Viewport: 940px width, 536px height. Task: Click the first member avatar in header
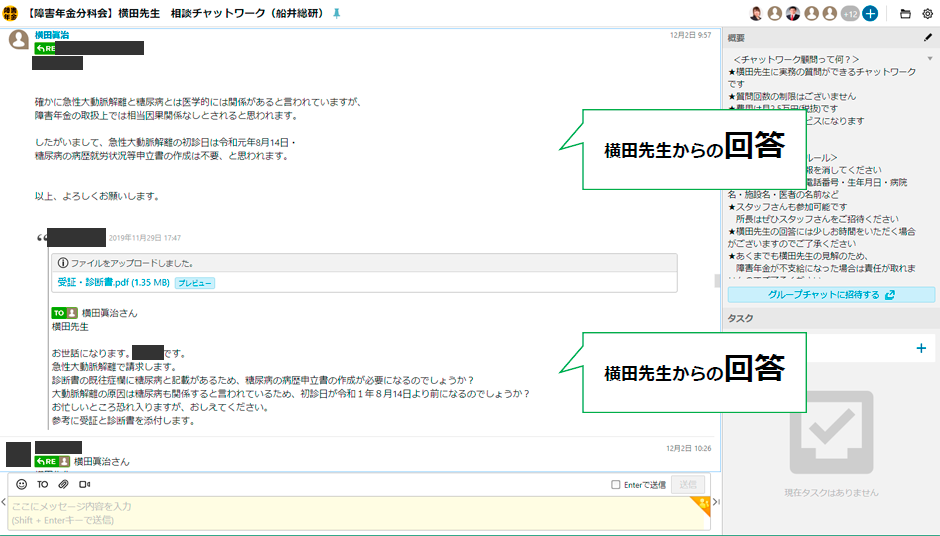(756, 13)
